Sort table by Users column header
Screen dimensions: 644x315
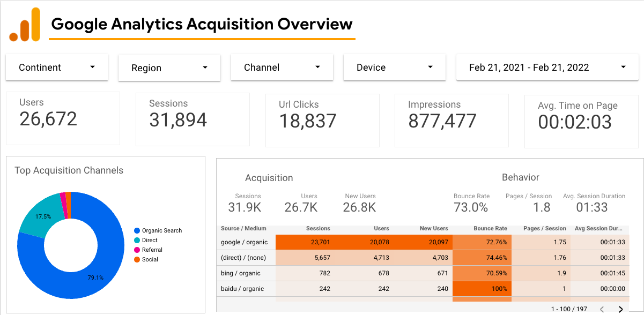pyautogui.click(x=382, y=228)
